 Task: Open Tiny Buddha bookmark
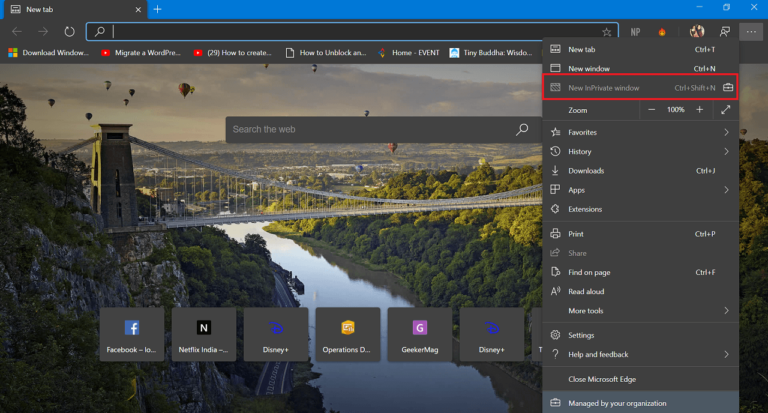pos(491,53)
